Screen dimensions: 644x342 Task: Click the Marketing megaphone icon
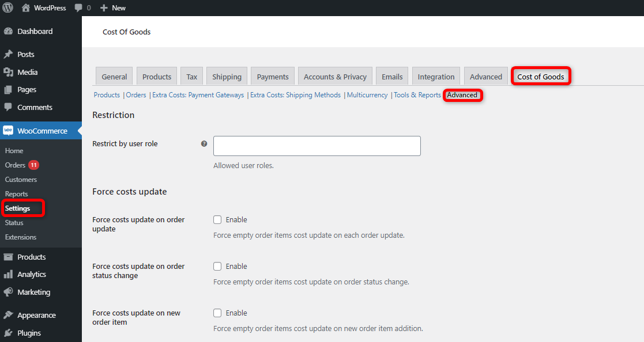coord(8,292)
